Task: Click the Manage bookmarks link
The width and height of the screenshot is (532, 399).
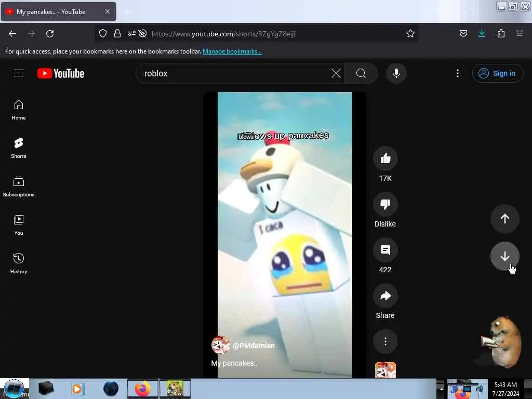Action: coord(232,51)
